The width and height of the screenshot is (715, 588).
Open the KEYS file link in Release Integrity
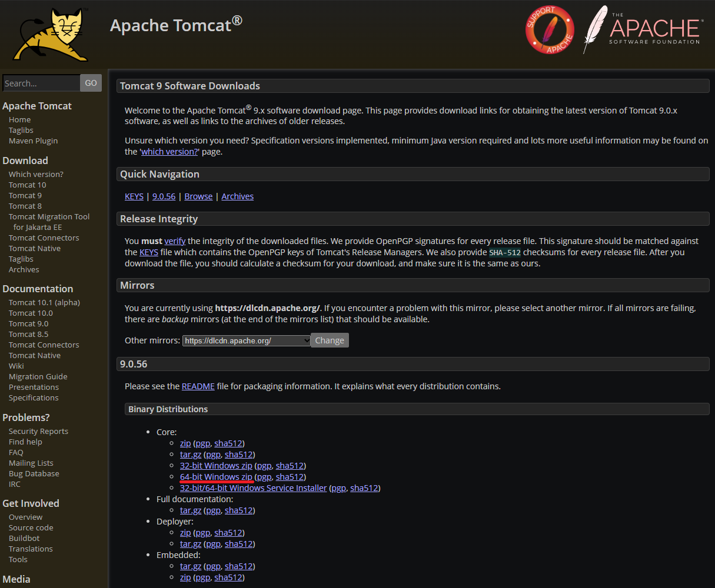coord(149,252)
